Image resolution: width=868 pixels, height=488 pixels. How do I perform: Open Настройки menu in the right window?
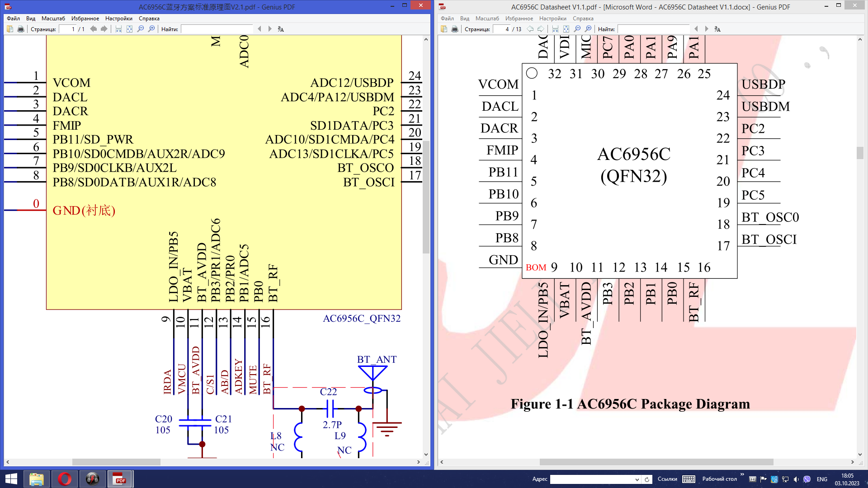(x=552, y=19)
